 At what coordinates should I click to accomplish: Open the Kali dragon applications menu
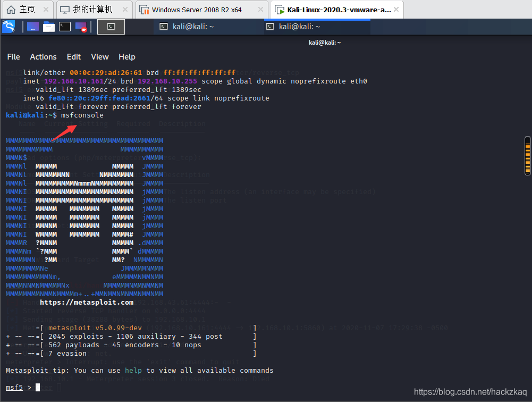tap(9, 27)
